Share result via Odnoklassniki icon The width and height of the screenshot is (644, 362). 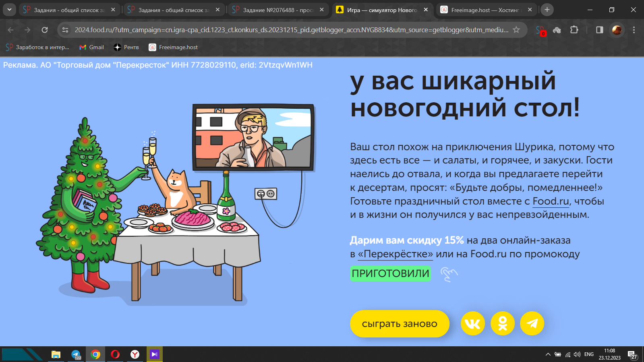(x=503, y=323)
